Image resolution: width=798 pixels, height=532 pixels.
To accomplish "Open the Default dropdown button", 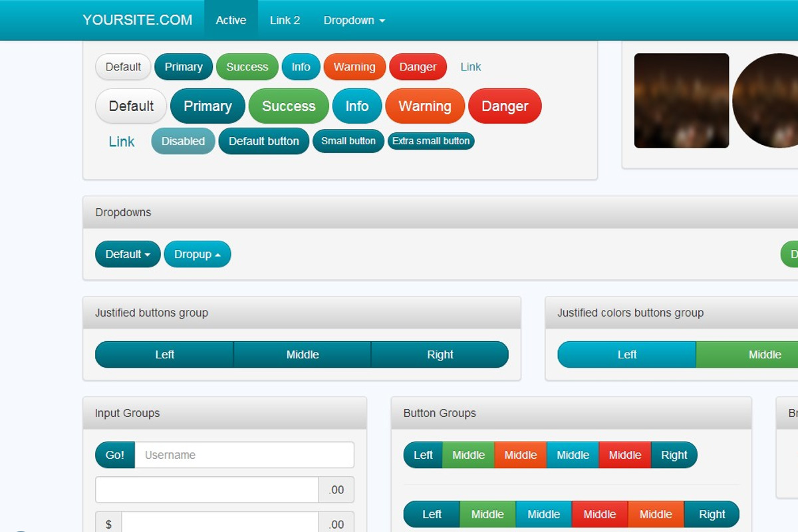I will pyautogui.click(x=127, y=254).
